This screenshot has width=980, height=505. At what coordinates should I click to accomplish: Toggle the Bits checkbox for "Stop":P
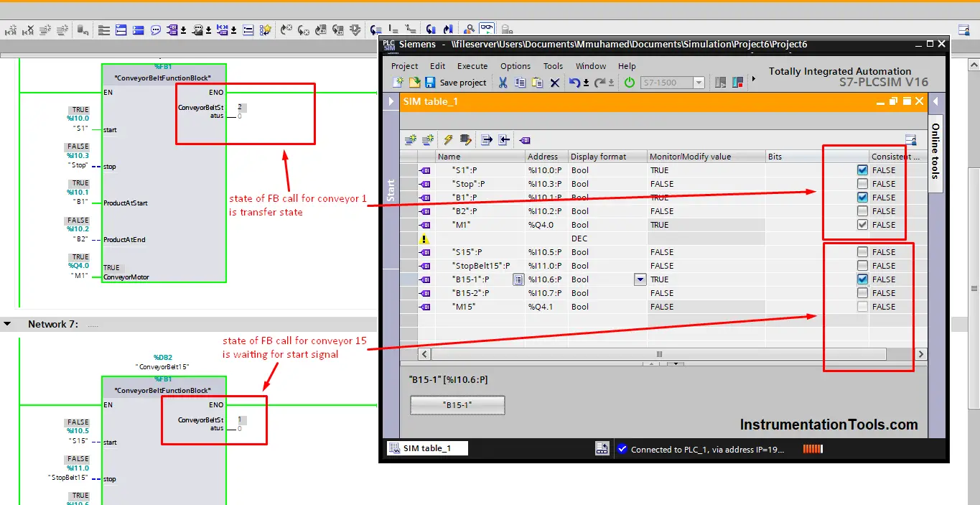[862, 184]
